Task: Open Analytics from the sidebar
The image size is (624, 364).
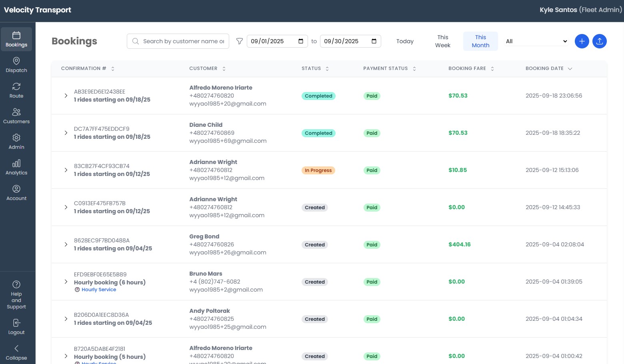Action: pyautogui.click(x=16, y=167)
